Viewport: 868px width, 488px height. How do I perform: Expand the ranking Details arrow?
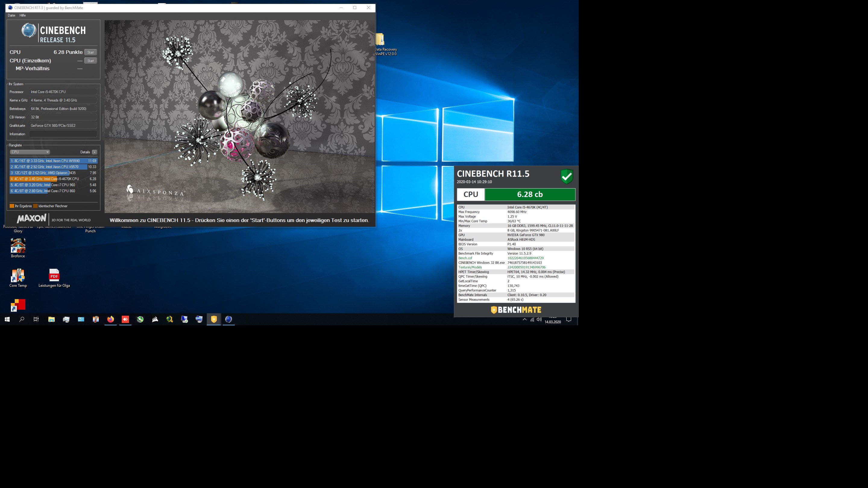pos(95,152)
